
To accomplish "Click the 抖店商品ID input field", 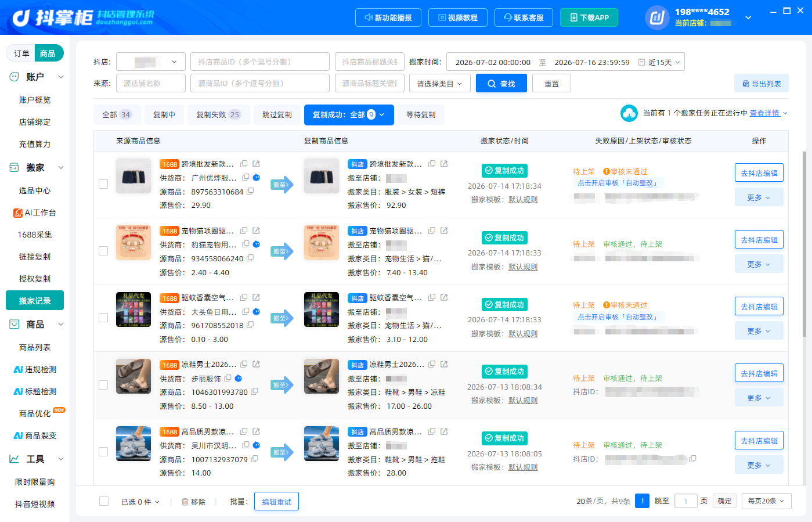I will tap(260, 62).
